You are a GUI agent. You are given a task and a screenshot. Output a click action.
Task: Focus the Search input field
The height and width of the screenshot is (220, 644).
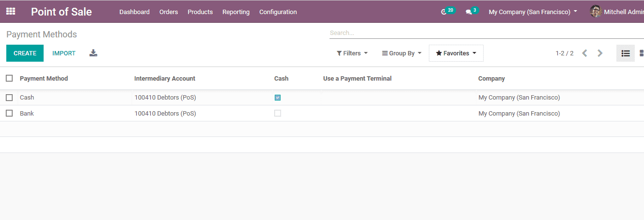(x=486, y=33)
